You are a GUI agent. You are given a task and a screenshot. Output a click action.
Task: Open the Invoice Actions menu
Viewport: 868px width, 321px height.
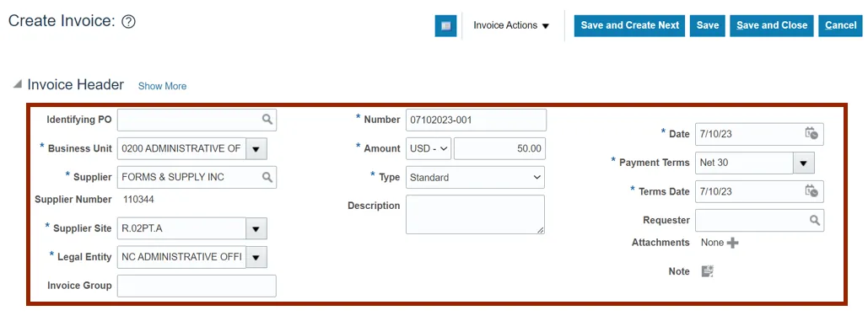coord(511,25)
